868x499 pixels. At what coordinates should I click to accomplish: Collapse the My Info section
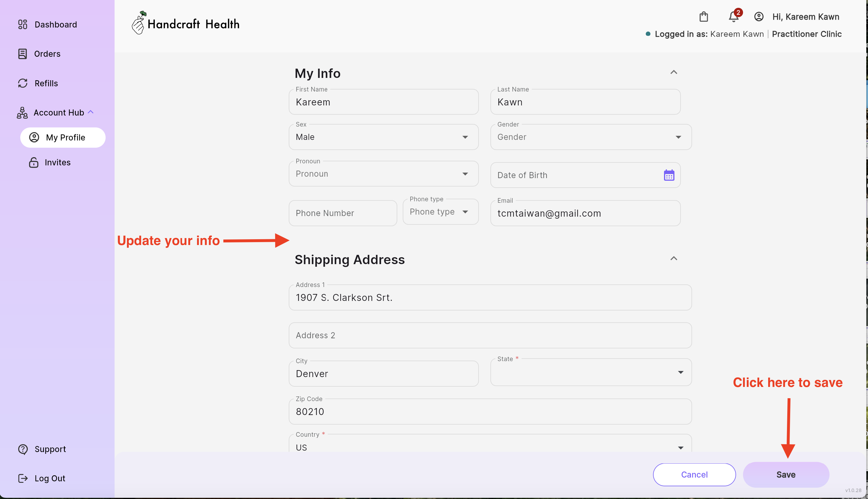point(673,72)
